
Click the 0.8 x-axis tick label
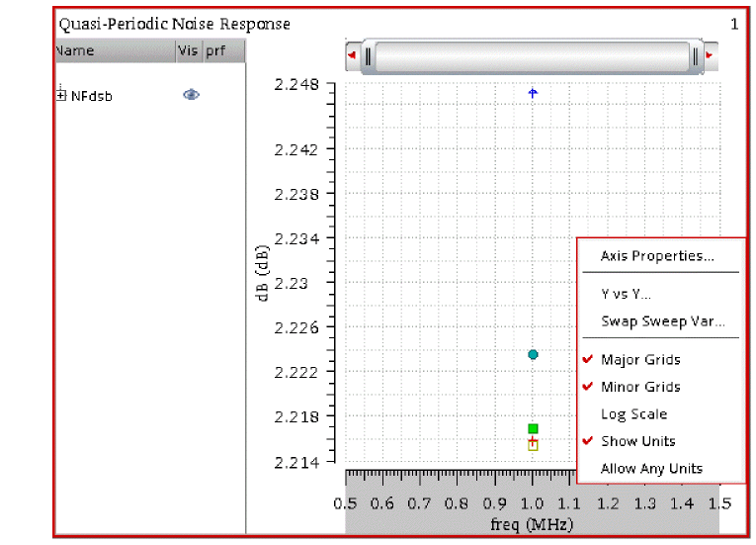pyautogui.click(x=457, y=504)
